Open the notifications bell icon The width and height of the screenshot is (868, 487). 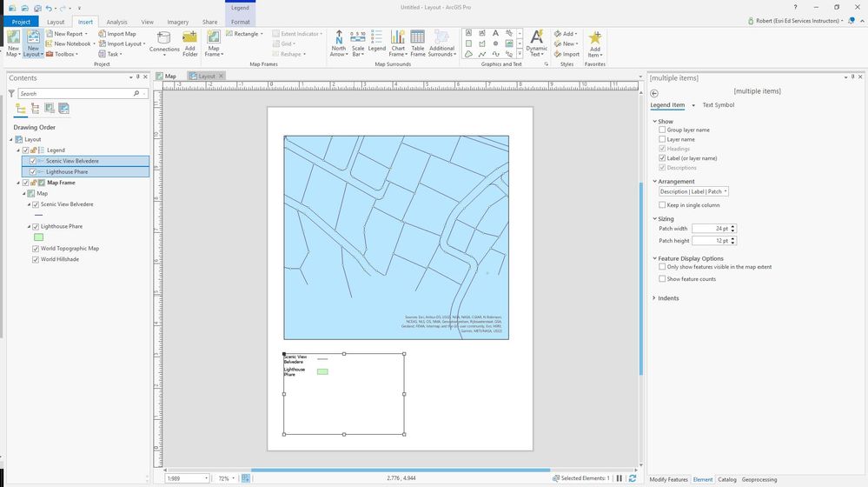click(851, 21)
